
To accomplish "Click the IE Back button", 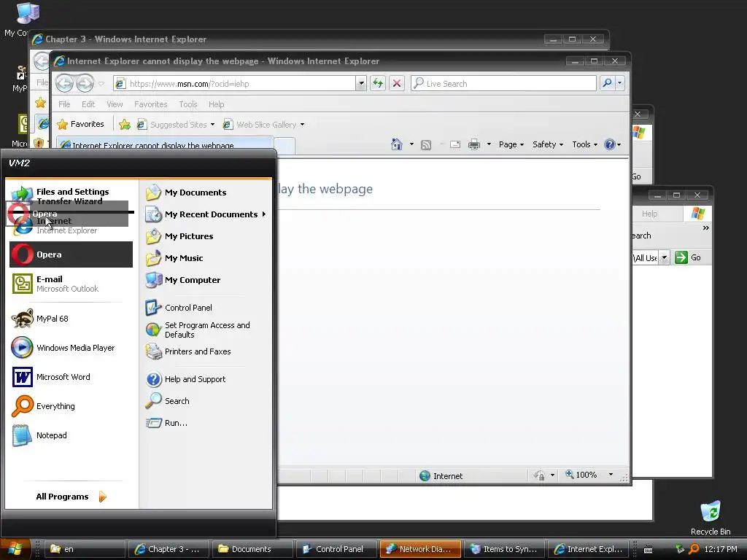I will tap(64, 83).
